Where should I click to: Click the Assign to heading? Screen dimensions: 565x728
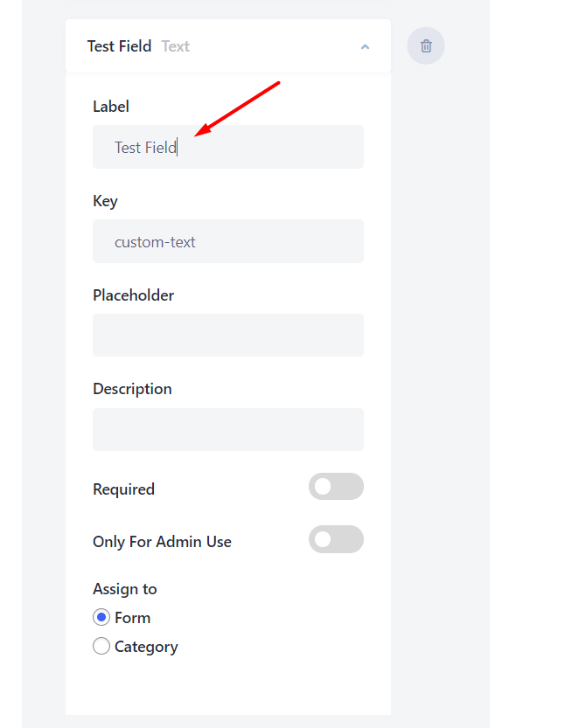click(x=125, y=589)
